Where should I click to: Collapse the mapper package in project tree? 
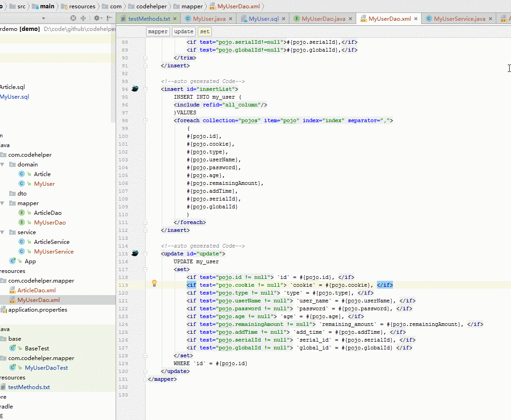click(x=3, y=203)
